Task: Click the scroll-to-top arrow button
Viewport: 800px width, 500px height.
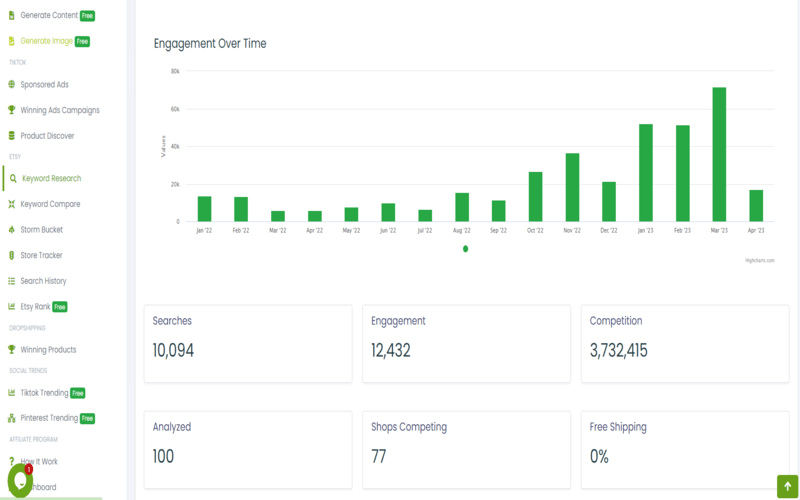Action: 787,486
